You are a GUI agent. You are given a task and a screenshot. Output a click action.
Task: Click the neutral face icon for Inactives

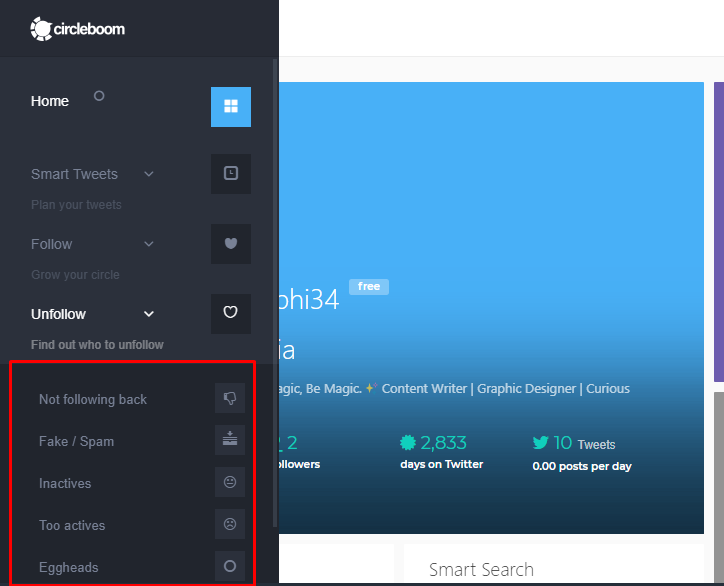[230, 482]
